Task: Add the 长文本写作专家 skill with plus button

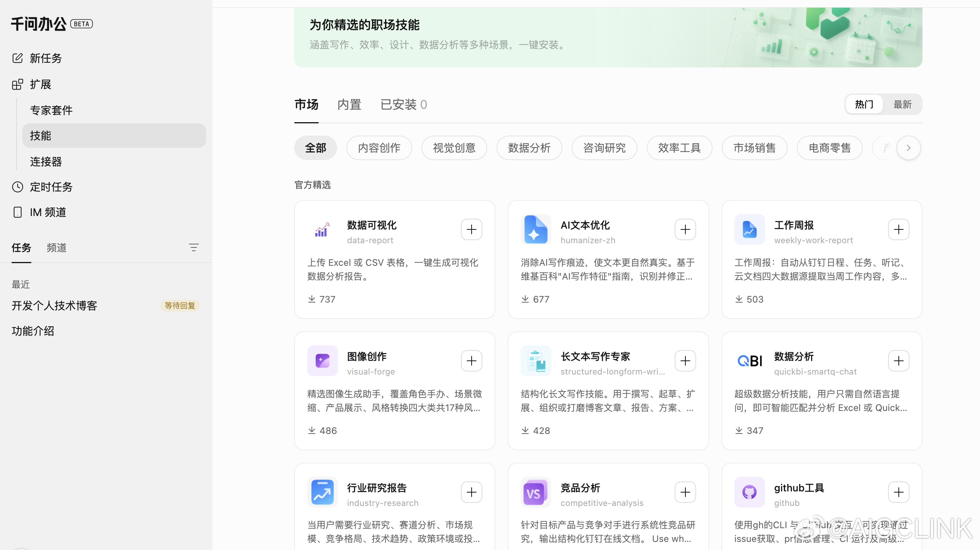Action: (x=685, y=361)
